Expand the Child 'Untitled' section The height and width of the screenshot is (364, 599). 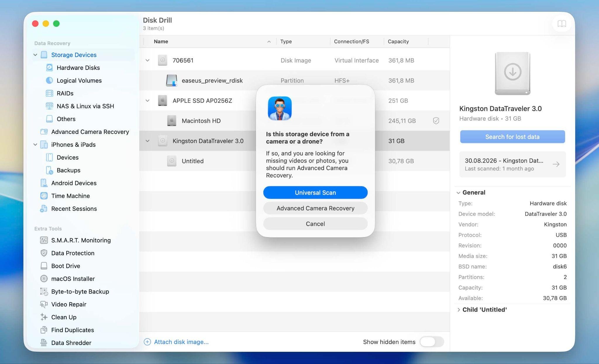click(x=458, y=310)
